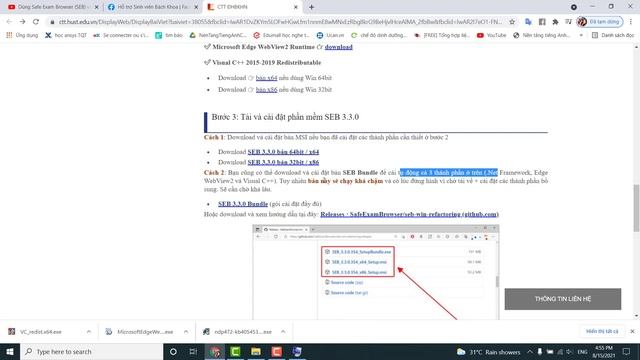Open the red-orange app icon on taskbar
Screen dimensions: 640x360
coord(276,351)
